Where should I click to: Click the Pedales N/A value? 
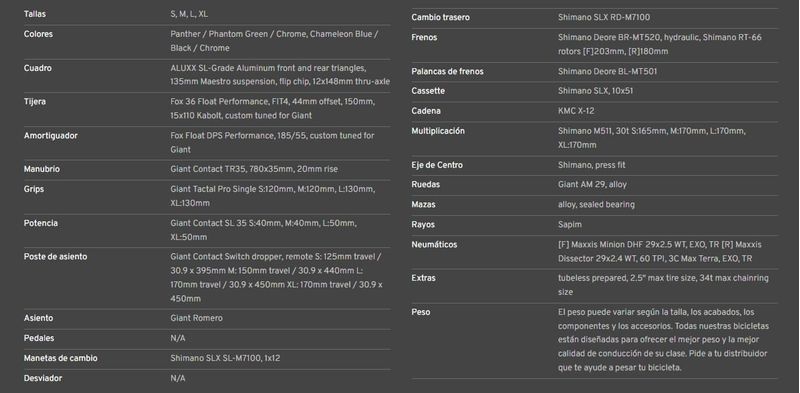click(178, 338)
